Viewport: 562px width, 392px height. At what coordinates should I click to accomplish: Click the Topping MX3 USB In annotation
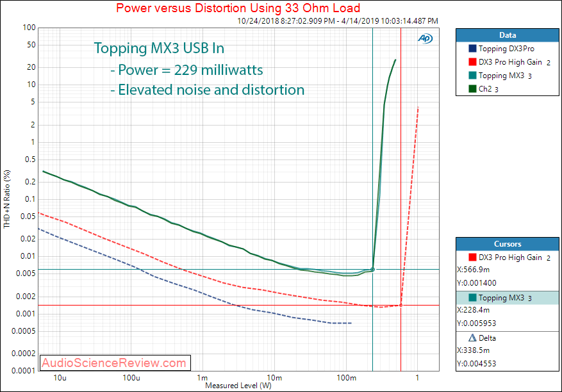159,49
